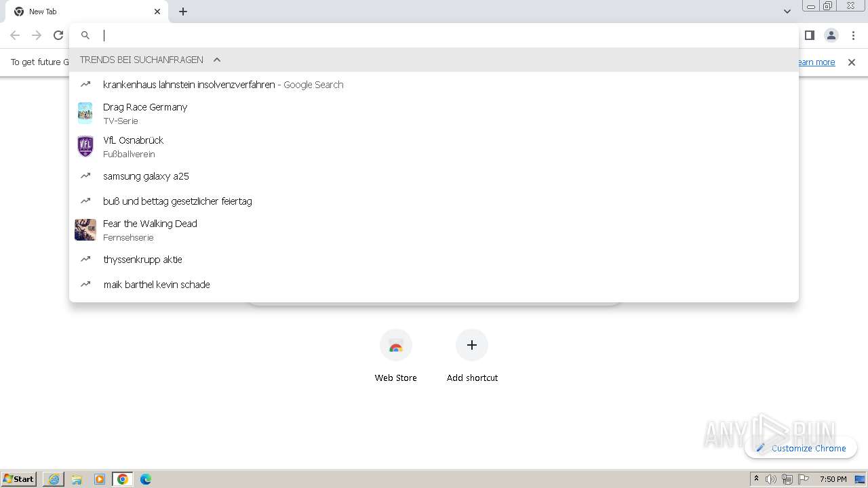The width and height of the screenshot is (868, 488).
Task: Collapse the Trends bei Suchanfragen section
Action: click(217, 60)
